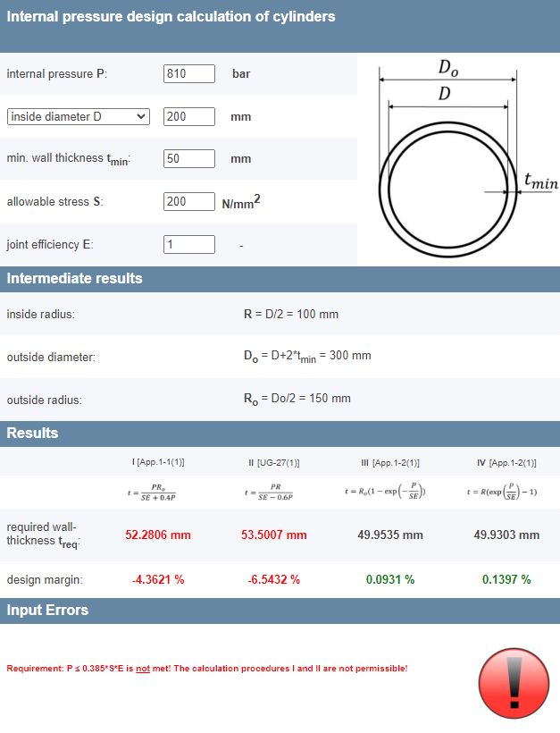Open the inside diameter D dropdown
The height and width of the screenshot is (733, 560).
pos(79,116)
